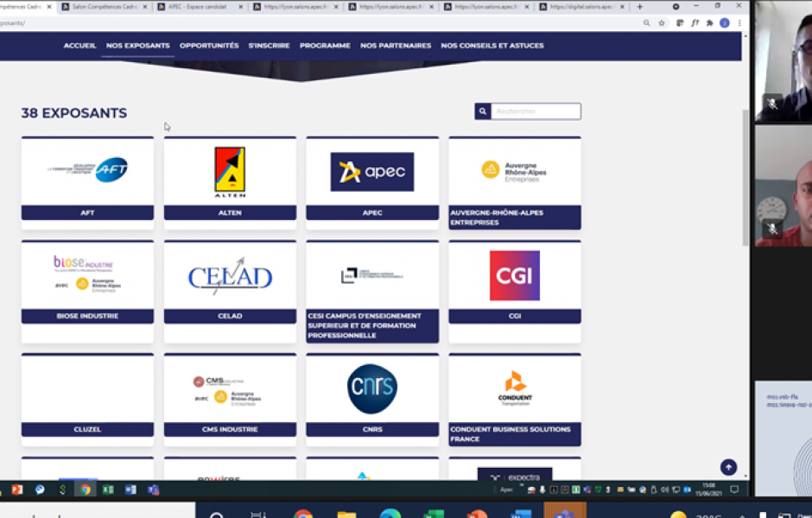812x518 pixels.
Task: Open Microsoft Teams from the shared taskbar
Action: [x=153, y=490]
